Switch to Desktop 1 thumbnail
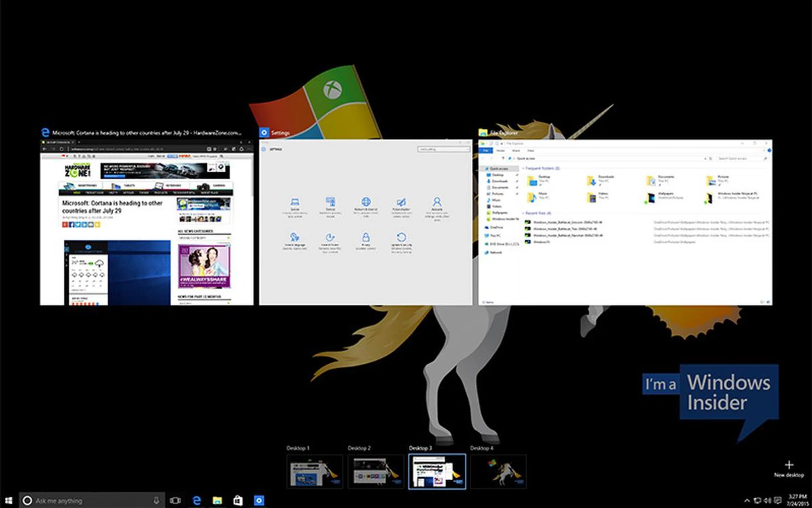Image resolution: width=812 pixels, height=508 pixels. [x=315, y=472]
